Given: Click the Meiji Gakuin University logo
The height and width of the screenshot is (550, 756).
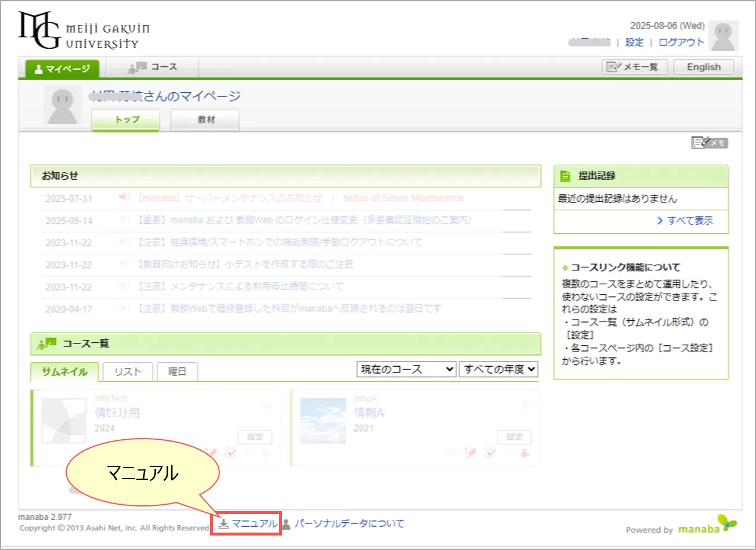Looking at the screenshot, I should (x=84, y=30).
